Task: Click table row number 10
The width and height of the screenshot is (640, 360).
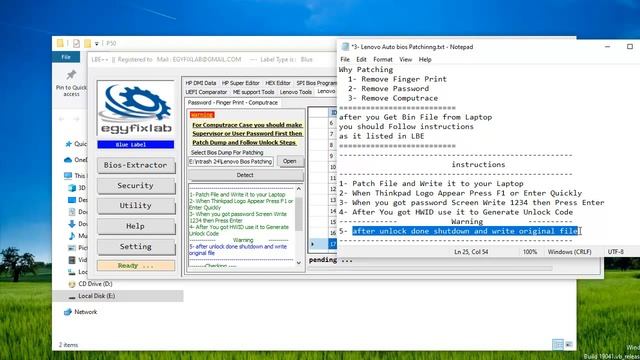Action: pos(333,167)
